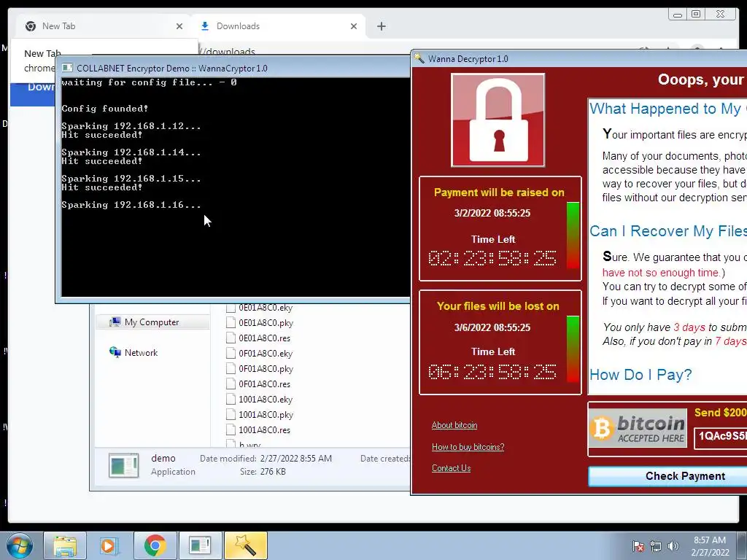Launch Windows Media Player from taskbar
The height and width of the screenshot is (560, 747).
[x=109, y=545]
